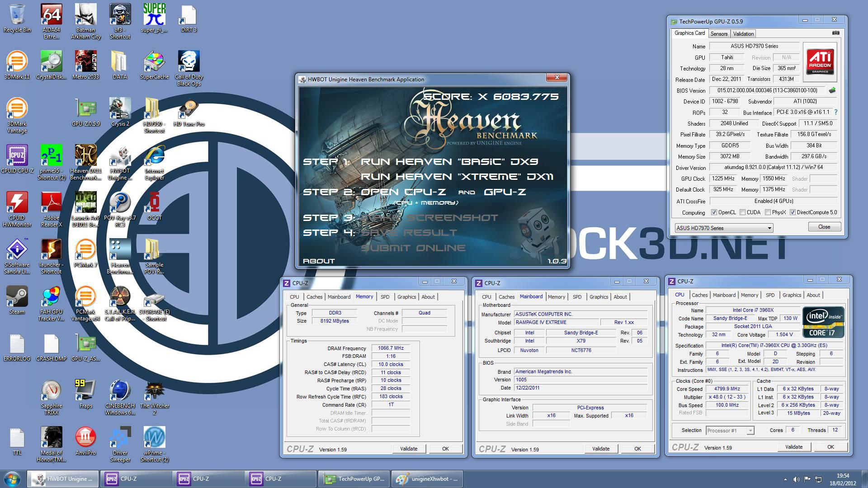Open the DATA folder icon
868x488 pixels.
120,65
